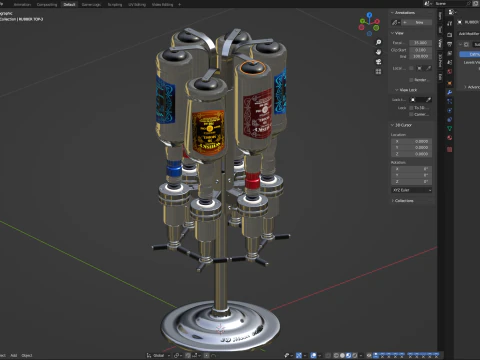
Task: Click the highlighted Catmull subdivision type button
Action: pyautogui.click(x=470, y=54)
